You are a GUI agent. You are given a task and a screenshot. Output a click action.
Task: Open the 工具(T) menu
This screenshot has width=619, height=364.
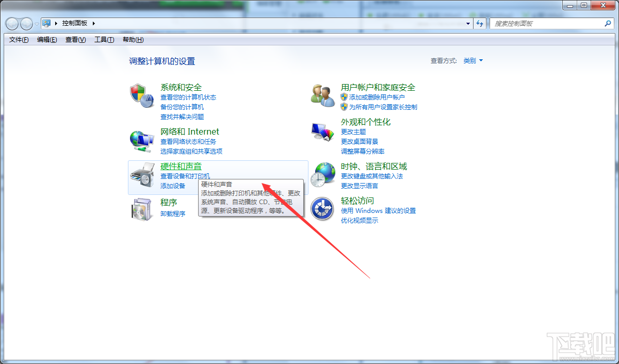[x=104, y=40]
